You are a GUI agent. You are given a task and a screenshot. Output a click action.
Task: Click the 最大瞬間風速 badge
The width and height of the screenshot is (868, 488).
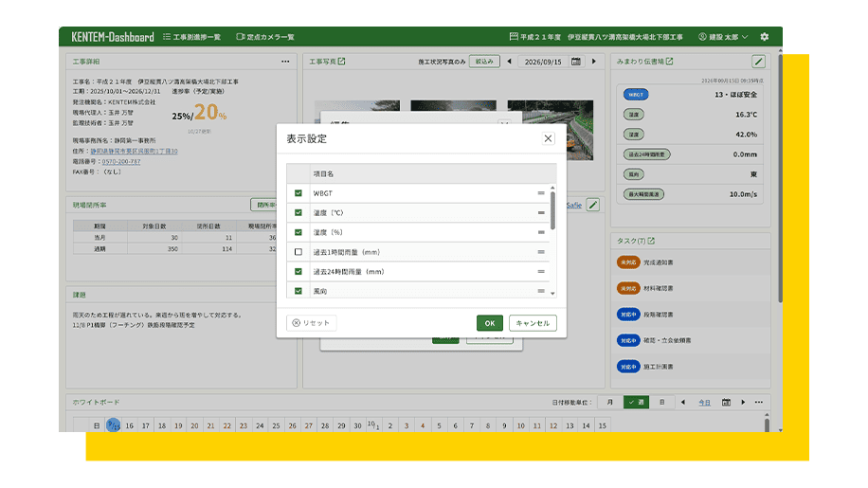click(643, 194)
